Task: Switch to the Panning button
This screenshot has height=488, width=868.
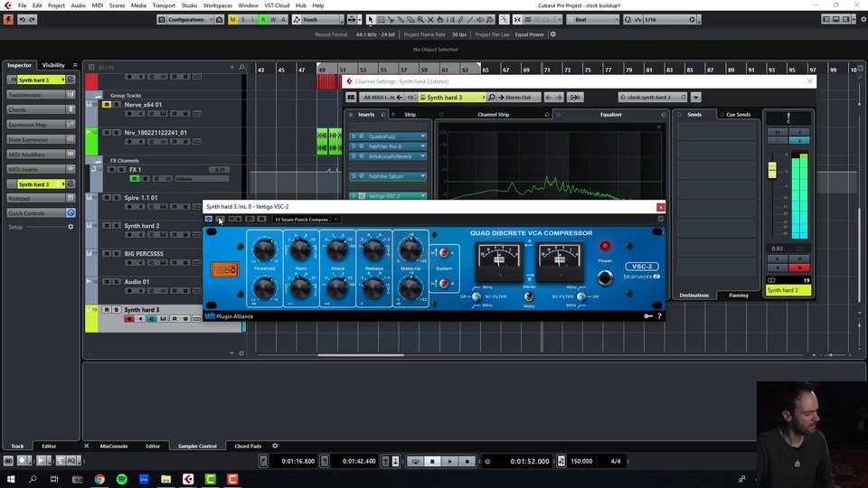Action: point(738,296)
